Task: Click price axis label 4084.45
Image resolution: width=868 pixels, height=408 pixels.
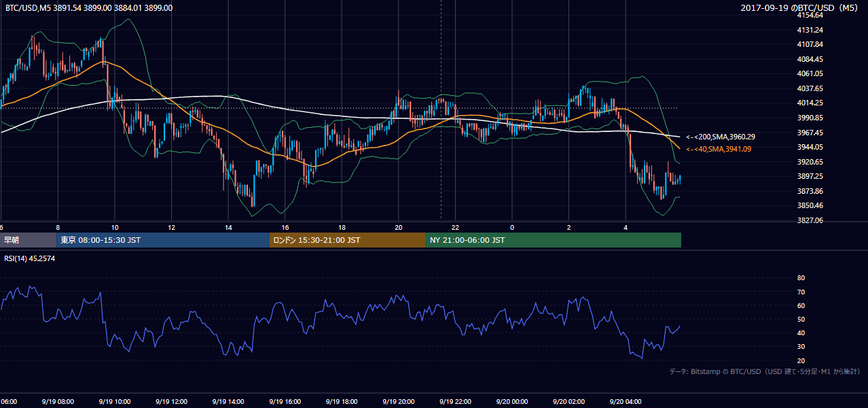Action: (810, 59)
